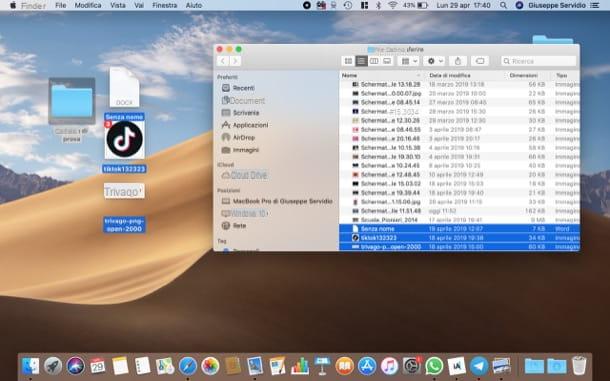The image size is (610, 381).
Task: Open the Modifica menu
Action: pyautogui.click(x=88, y=5)
